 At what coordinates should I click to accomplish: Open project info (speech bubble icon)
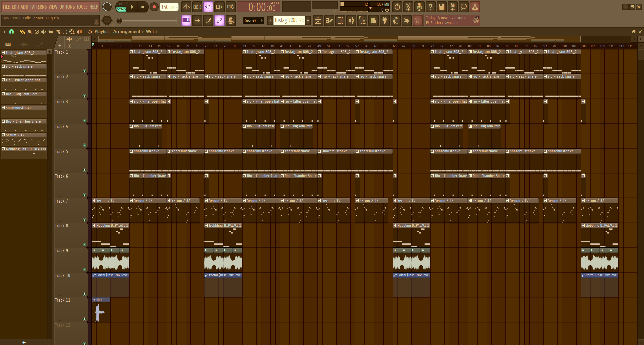click(464, 7)
